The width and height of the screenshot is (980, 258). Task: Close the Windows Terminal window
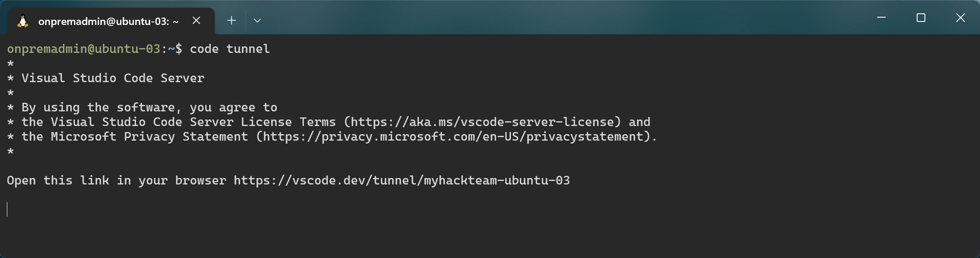click(x=961, y=17)
